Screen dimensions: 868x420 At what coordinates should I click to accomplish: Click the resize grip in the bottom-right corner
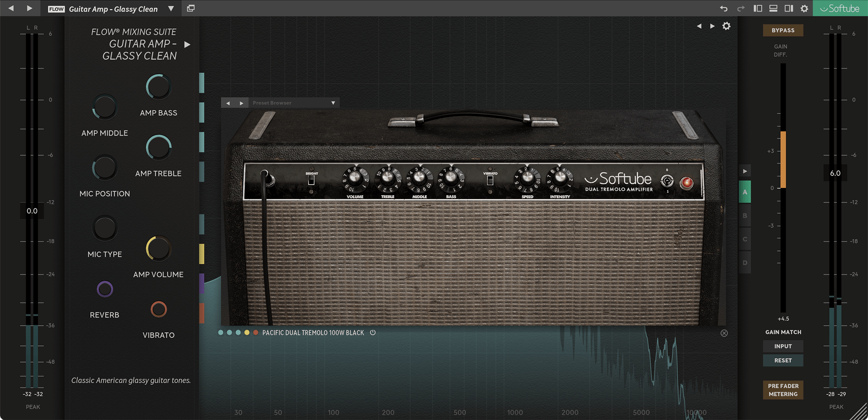point(859,411)
